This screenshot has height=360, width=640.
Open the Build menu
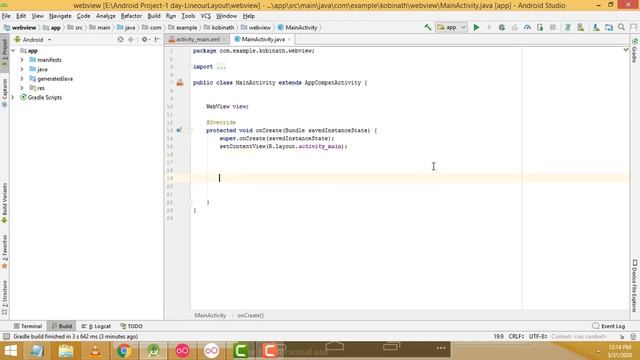154,16
